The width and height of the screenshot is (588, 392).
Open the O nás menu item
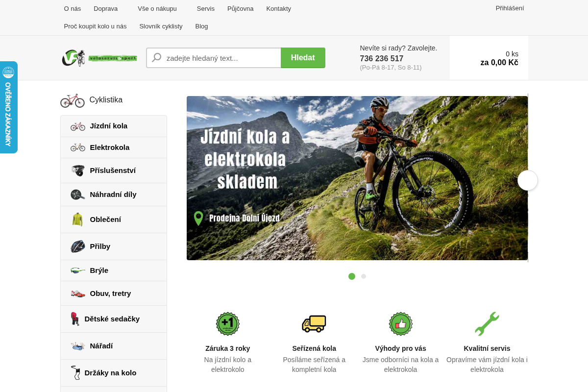click(73, 9)
